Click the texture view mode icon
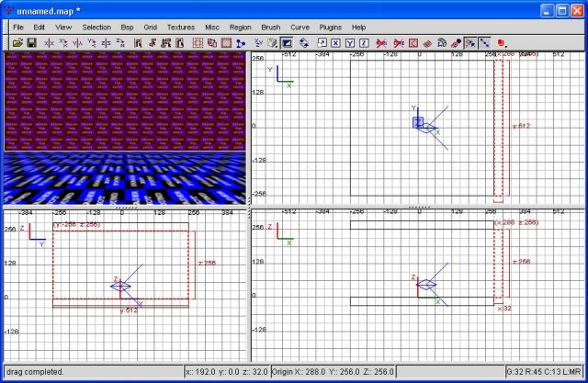 (271, 43)
